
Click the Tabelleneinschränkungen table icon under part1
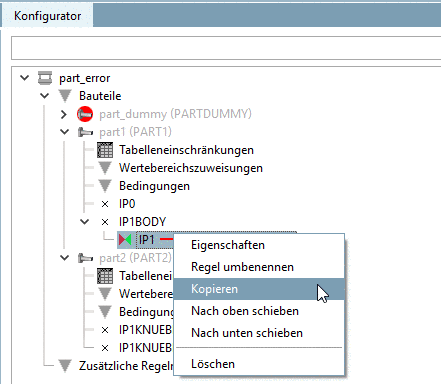point(105,150)
